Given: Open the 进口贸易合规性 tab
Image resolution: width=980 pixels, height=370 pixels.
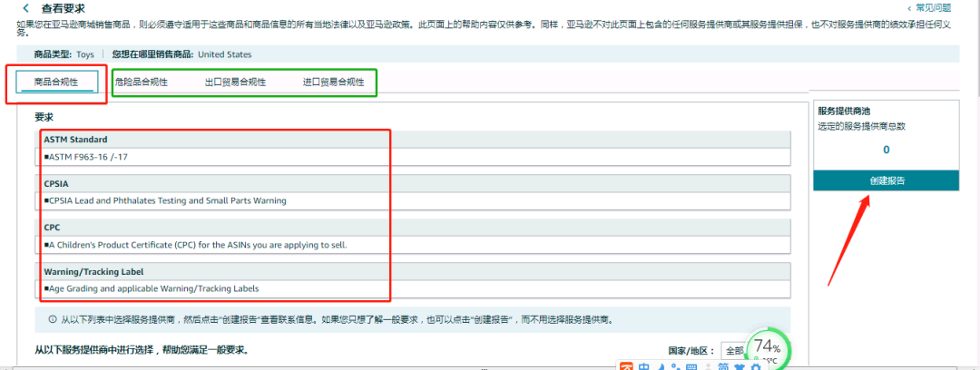Looking at the screenshot, I should tap(333, 83).
